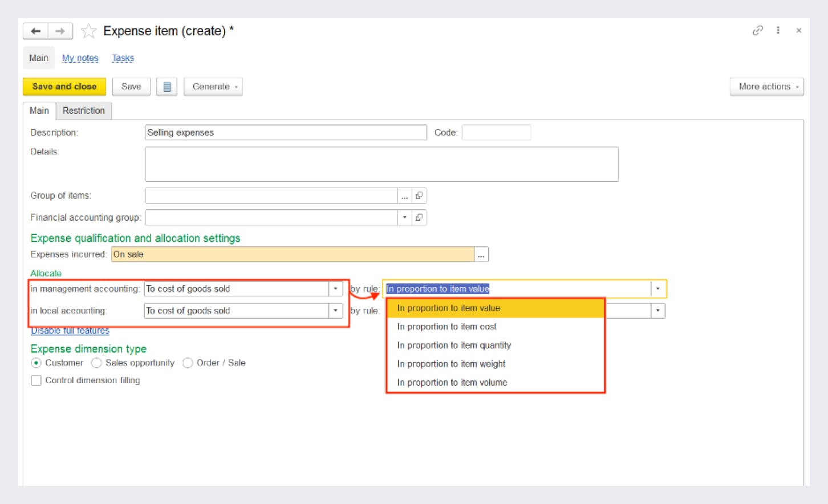
Task: Expand the management accounting allocation dropdown
Action: click(x=335, y=289)
